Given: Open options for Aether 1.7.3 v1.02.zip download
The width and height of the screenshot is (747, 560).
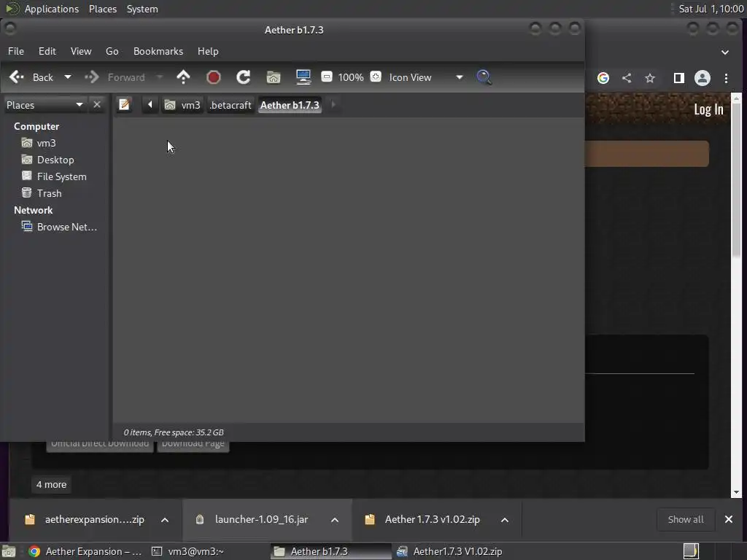Looking at the screenshot, I should [x=505, y=520].
